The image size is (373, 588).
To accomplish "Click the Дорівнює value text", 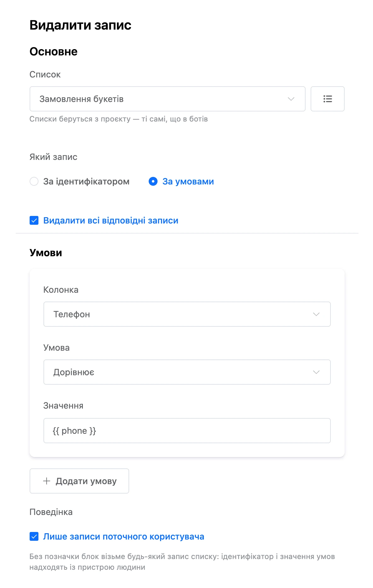I will tap(74, 372).
